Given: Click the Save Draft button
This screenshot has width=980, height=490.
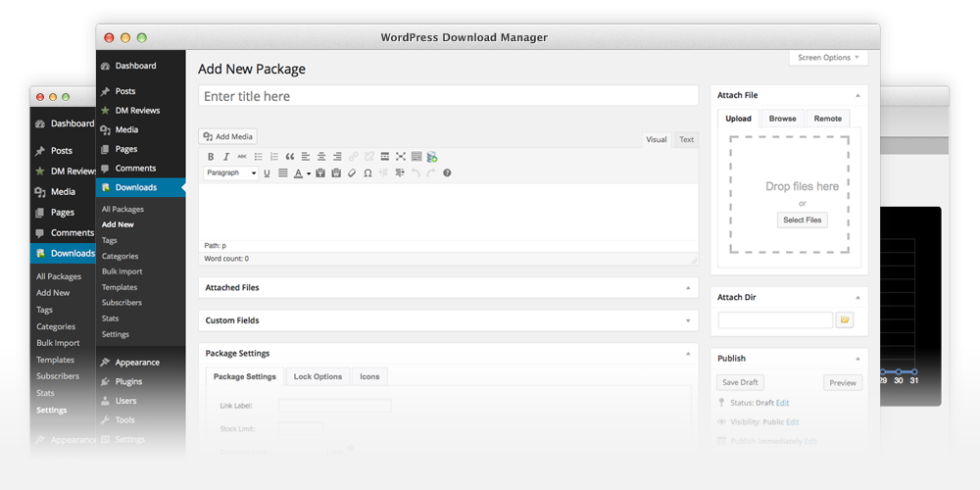Looking at the screenshot, I should point(740,383).
